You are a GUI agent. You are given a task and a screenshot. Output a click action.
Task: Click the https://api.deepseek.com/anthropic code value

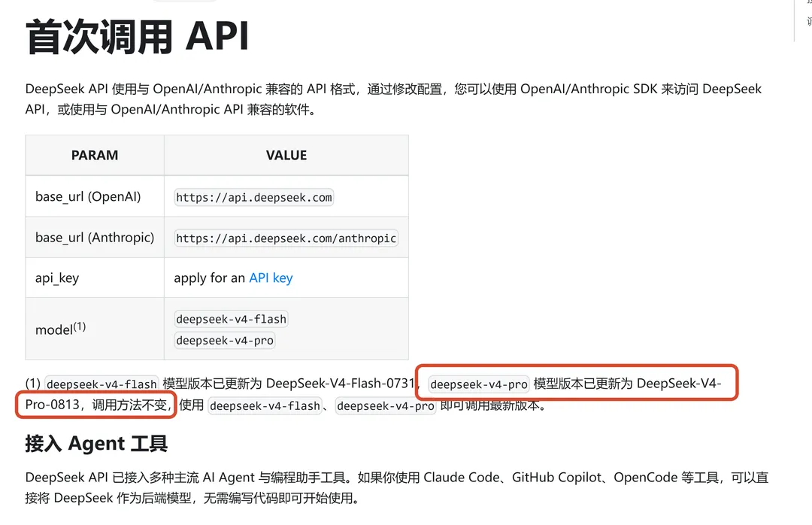tap(286, 238)
